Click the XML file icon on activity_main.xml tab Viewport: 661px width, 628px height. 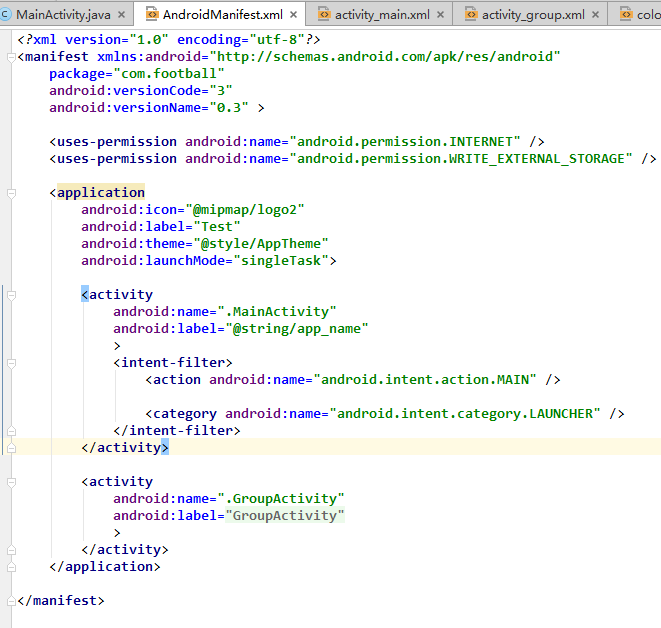pyautogui.click(x=324, y=14)
